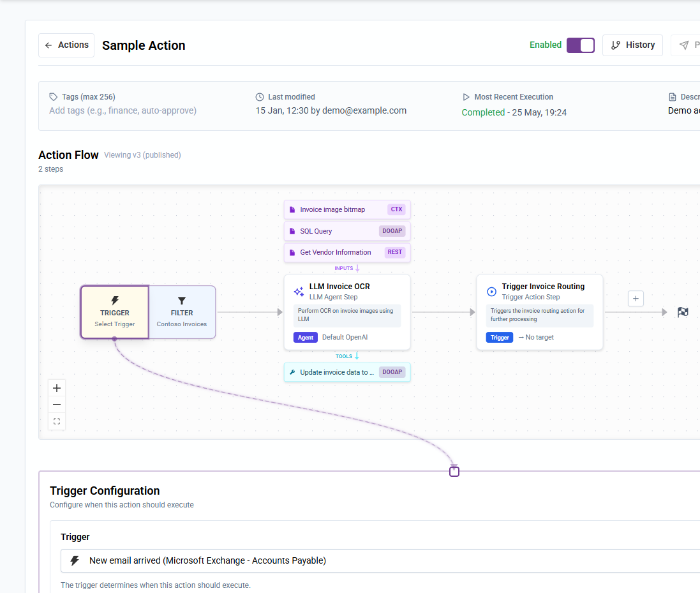700x593 pixels.
Task: Click the file icon on Invoice image bitmap
Action: (292, 209)
